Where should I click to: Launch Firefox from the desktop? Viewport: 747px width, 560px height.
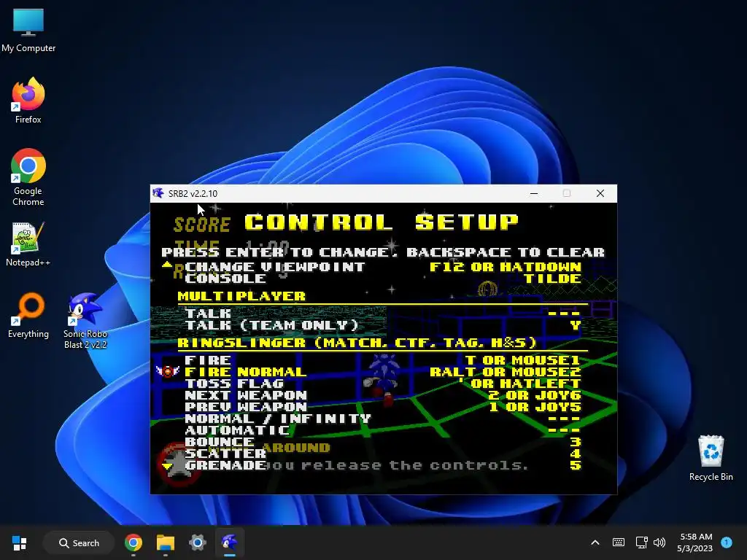point(28,101)
